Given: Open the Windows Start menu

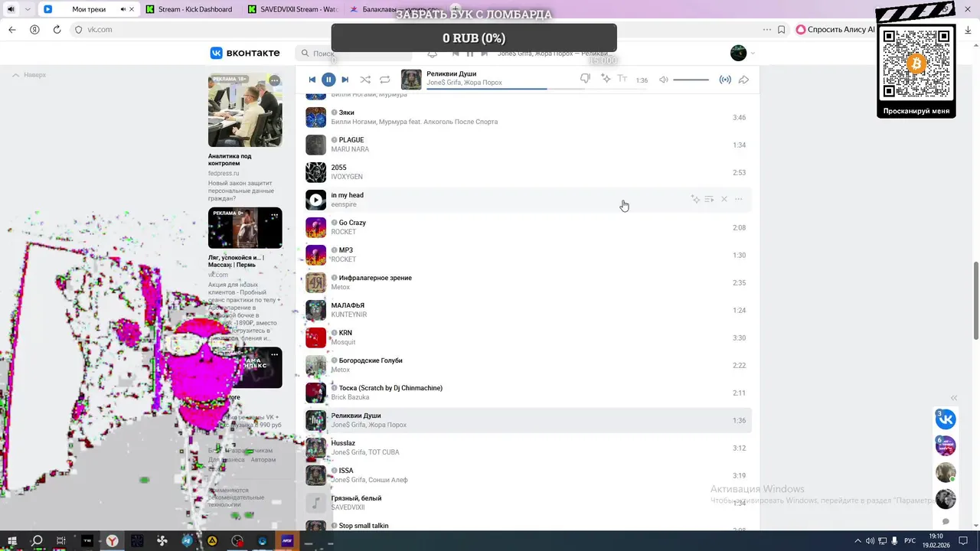Looking at the screenshot, I should 11,541.
